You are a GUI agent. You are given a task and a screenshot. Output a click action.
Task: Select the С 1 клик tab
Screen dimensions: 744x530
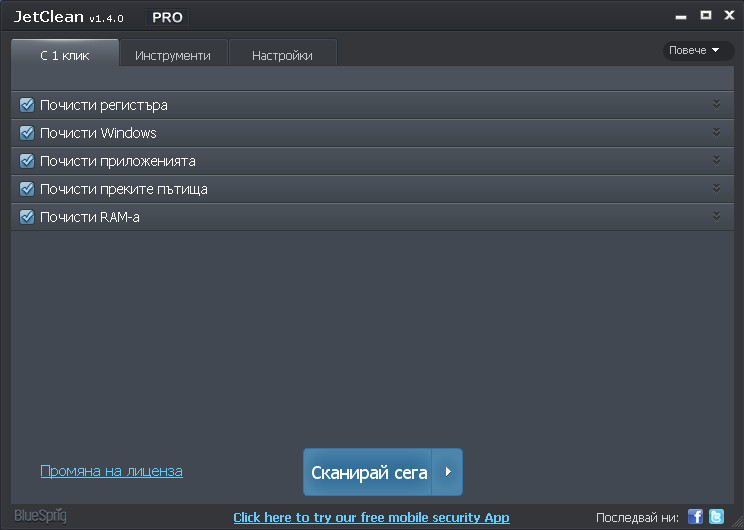[x=65, y=53]
